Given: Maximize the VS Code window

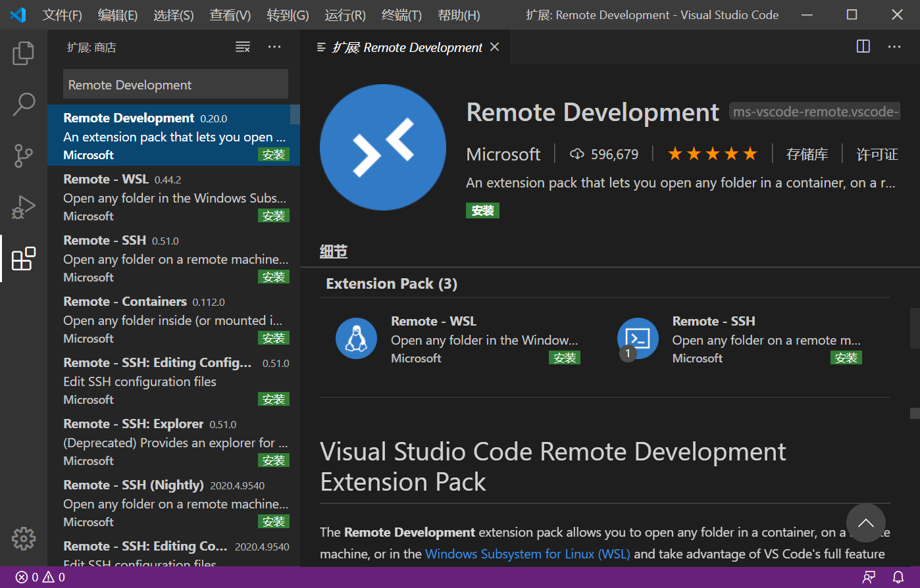Looking at the screenshot, I should pos(852,14).
